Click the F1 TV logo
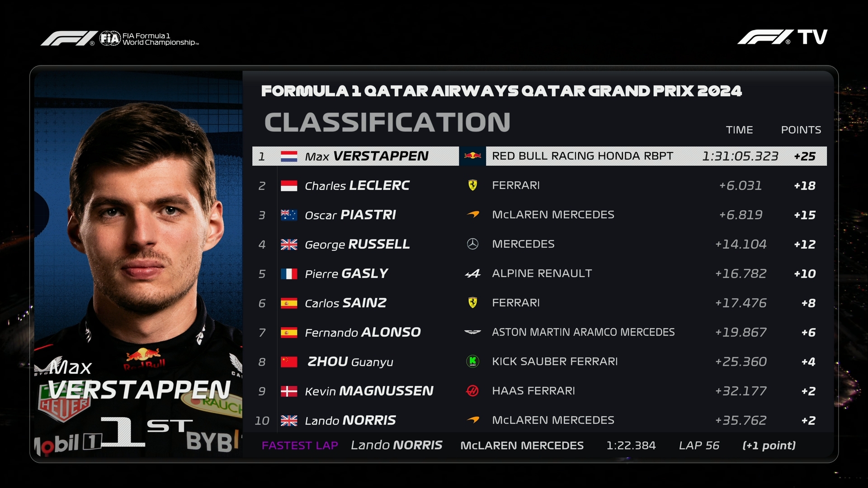 tap(782, 37)
